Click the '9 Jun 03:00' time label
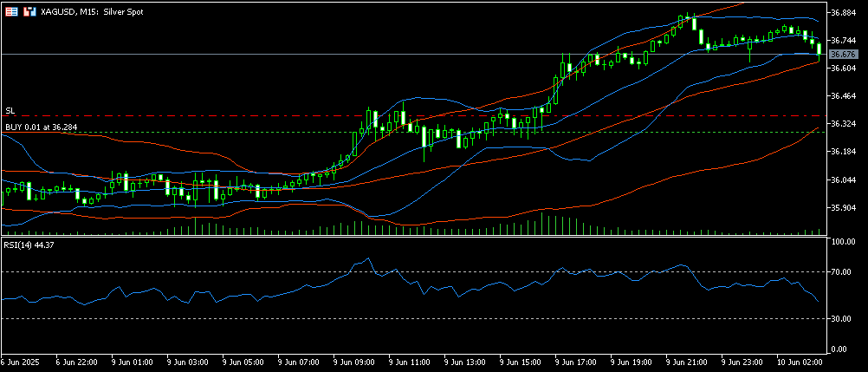The height and width of the screenshot is (372, 868). [186, 362]
